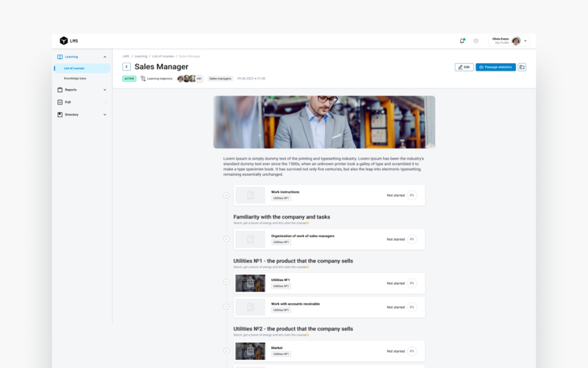Expand the Reports section chevron
This screenshot has height=368, width=588.
pos(104,90)
